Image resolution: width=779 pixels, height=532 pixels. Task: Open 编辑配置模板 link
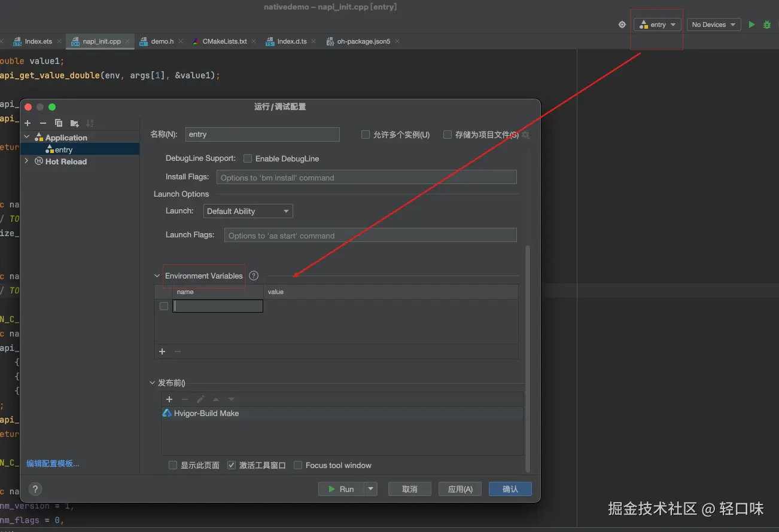click(53, 463)
